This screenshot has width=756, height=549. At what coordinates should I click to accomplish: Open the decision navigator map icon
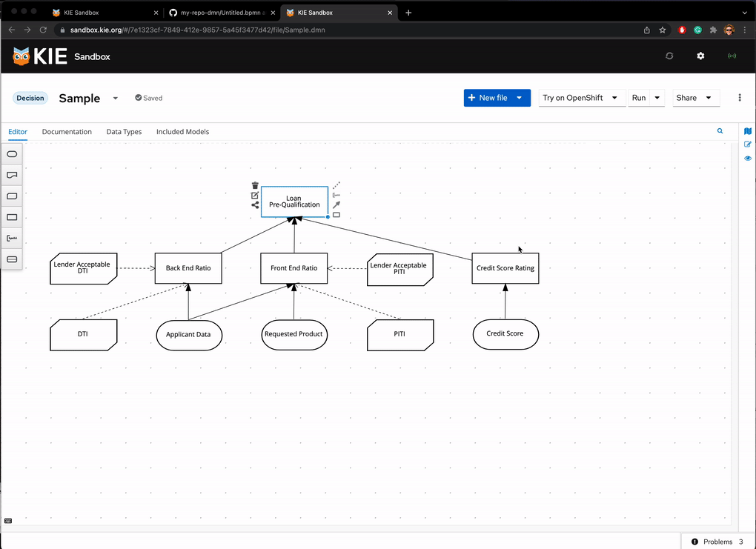coord(748,131)
